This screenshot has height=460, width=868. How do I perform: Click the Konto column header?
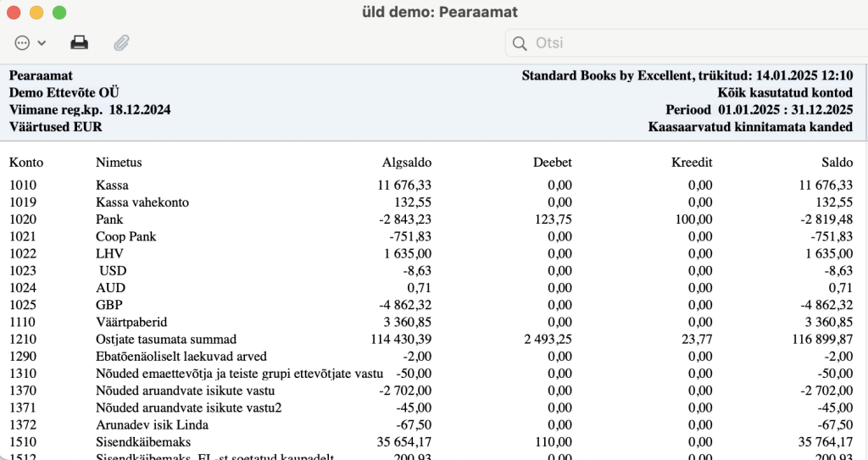coord(26,162)
